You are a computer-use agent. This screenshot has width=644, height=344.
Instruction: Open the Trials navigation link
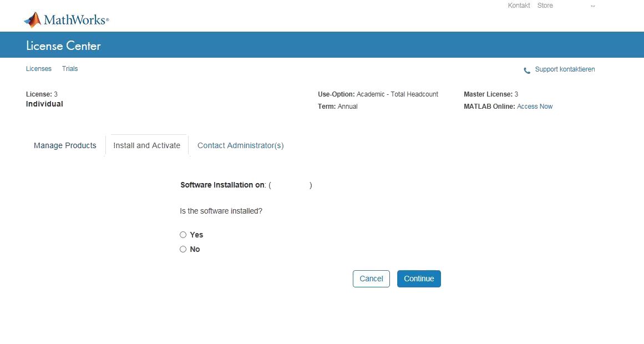click(70, 69)
